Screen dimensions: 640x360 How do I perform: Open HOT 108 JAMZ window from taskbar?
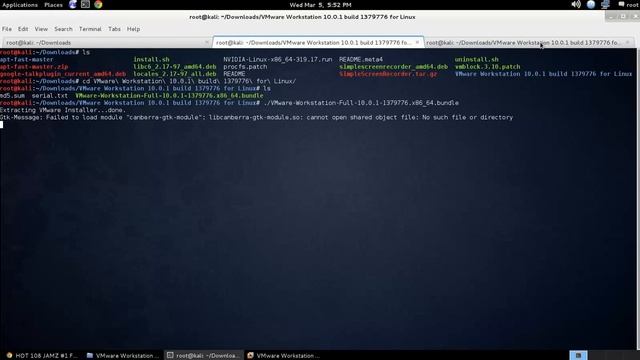42,356
